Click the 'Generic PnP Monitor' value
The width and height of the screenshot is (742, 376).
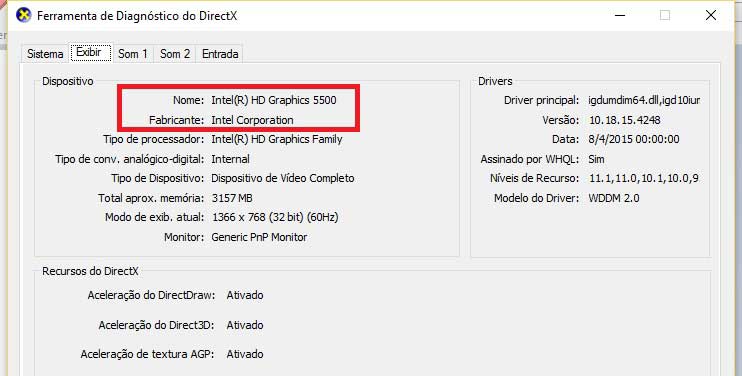[x=259, y=237]
